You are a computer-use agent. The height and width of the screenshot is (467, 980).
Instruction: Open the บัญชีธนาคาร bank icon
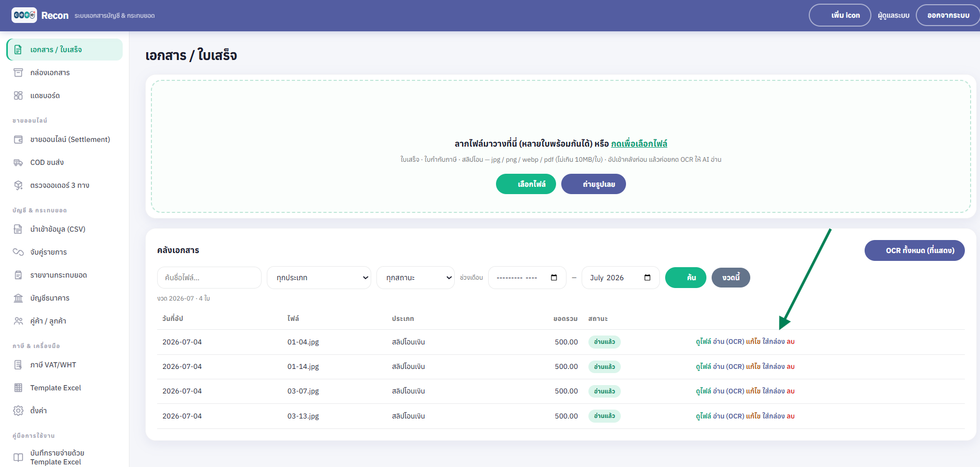point(18,298)
